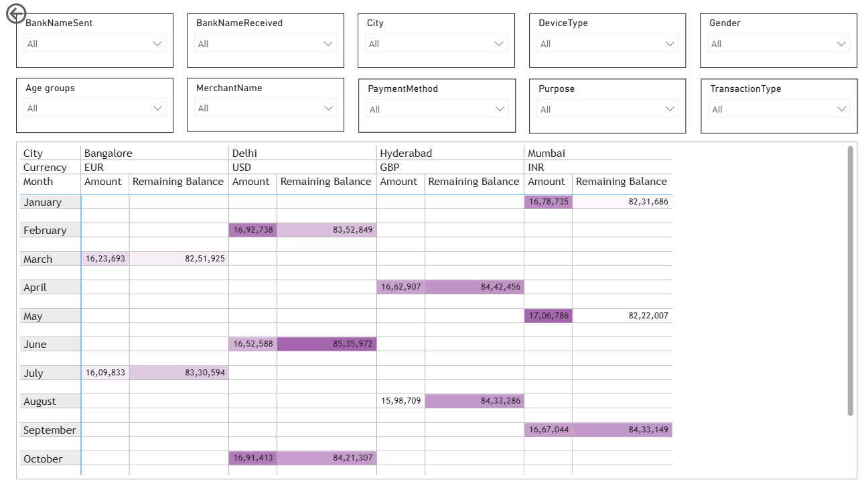Expand the MerchantName filter dropdown
The image size is (868, 482).
[x=329, y=108]
